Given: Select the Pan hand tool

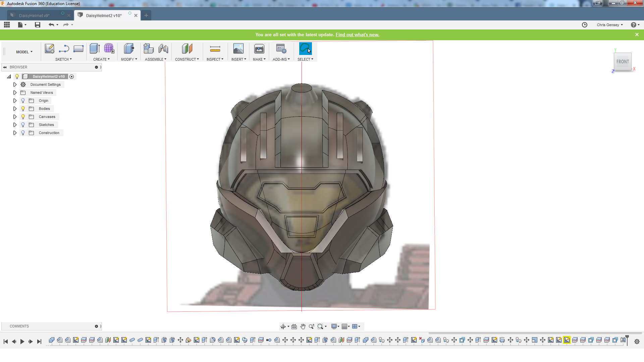Looking at the screenshot, I should pos(303,326).
